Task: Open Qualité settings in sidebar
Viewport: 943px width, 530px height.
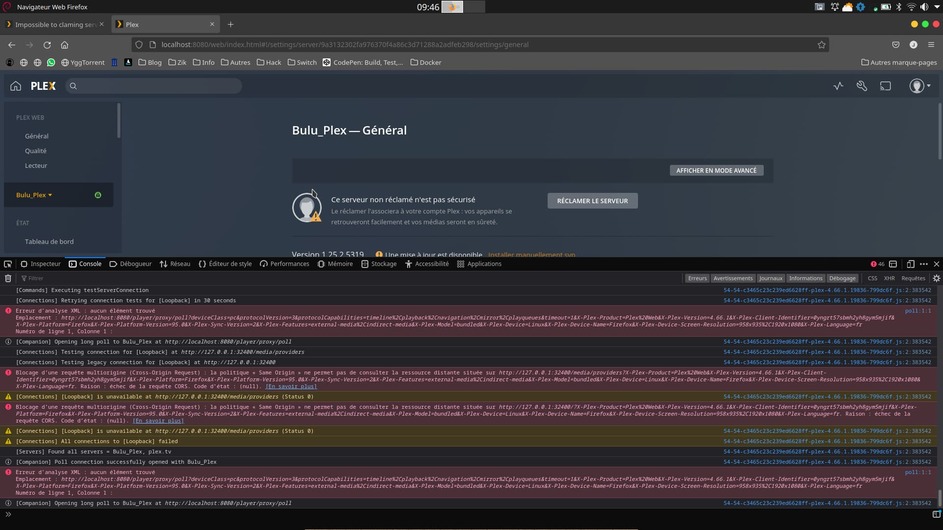Action: click(x=35, y=151)
